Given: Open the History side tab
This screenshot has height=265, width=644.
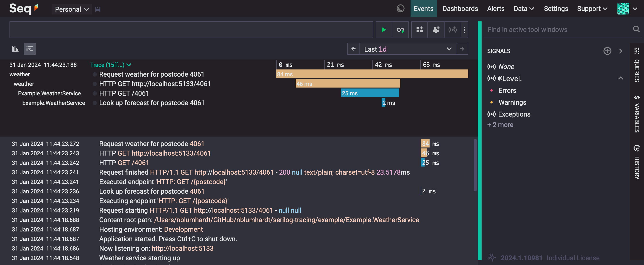Looking at the screenshot, I should (x=636, y=162).
